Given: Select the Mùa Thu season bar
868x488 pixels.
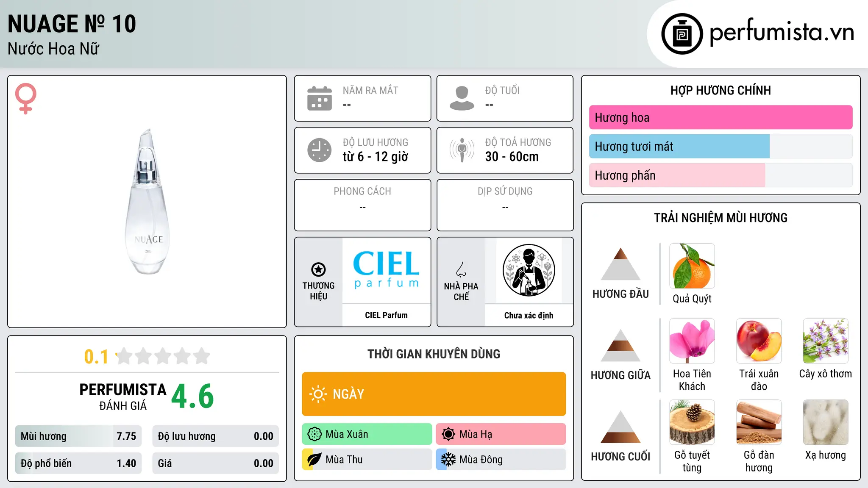Looking at the screenshot, I should point(367,460).
